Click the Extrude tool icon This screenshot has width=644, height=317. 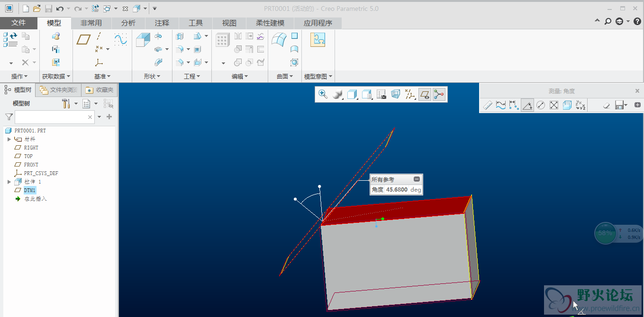pyautogui.click(x=143, y=40)
